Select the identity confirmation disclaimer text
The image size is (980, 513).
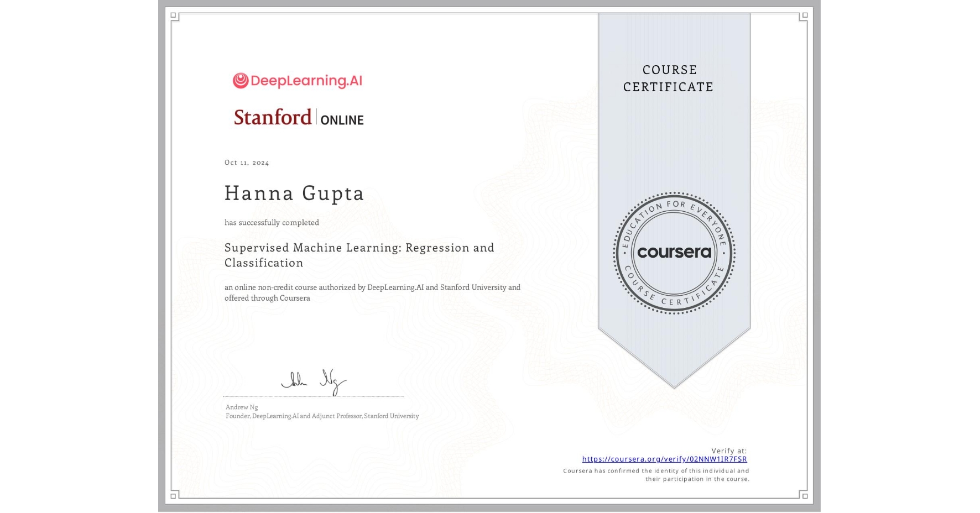(655, 474)
